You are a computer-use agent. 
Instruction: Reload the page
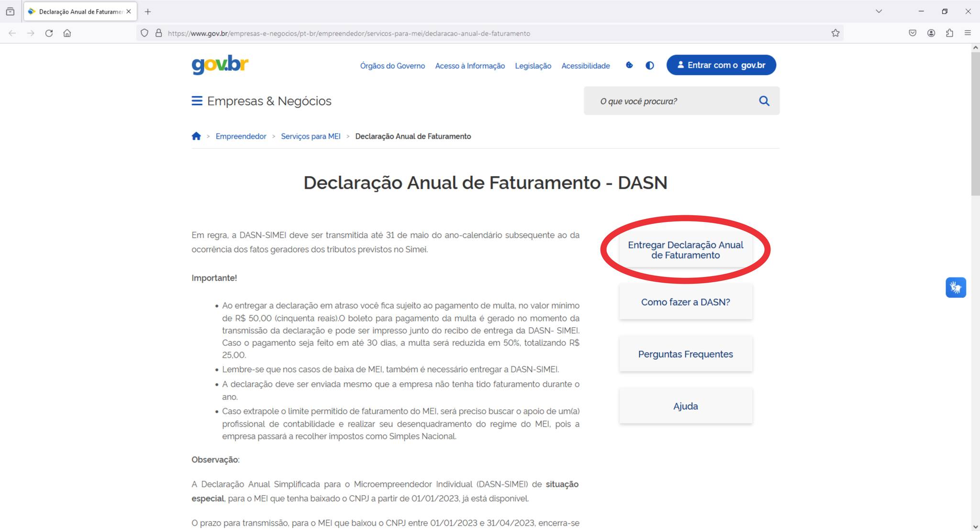point(49,33)
